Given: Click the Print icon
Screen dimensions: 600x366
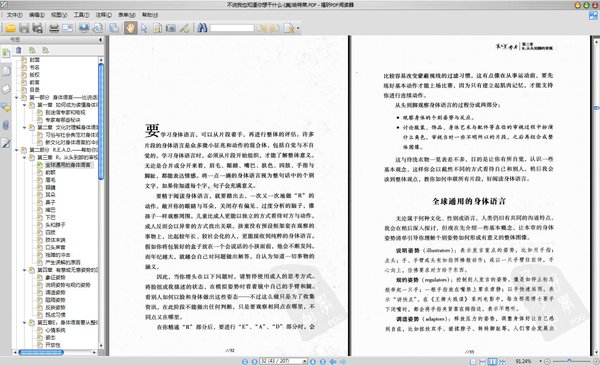Looking at the screenshot, I should 54,28.
